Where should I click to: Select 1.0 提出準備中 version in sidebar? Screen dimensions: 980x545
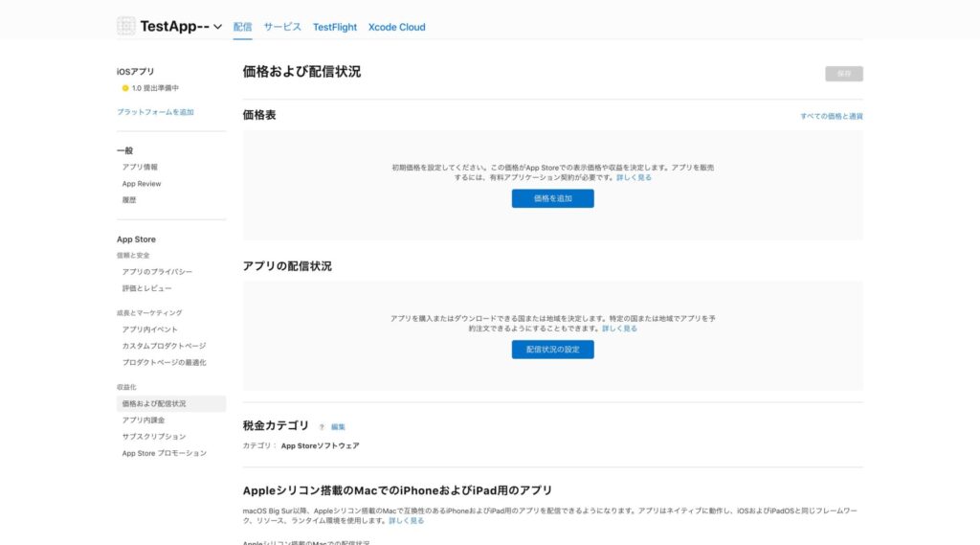[155, 88]
